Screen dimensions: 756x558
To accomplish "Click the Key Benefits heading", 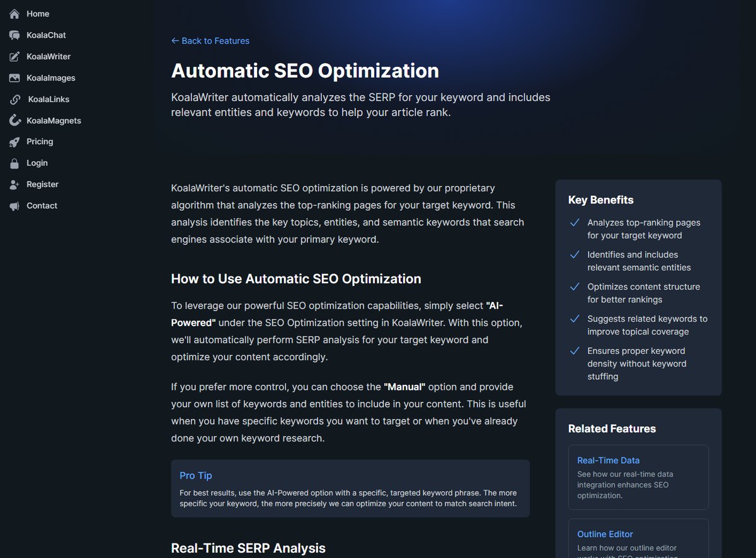I will pos(601,200).
